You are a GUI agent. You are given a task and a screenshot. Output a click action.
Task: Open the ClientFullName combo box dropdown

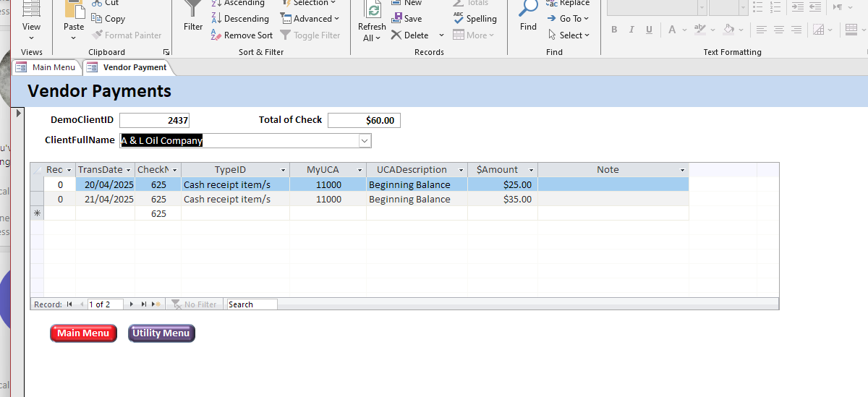(365, 141)
